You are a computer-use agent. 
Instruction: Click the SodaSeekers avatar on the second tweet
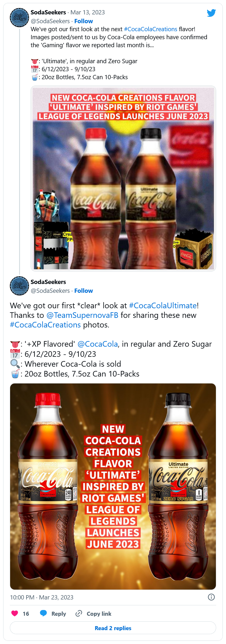pyautogui.click(x=19, y=286)
